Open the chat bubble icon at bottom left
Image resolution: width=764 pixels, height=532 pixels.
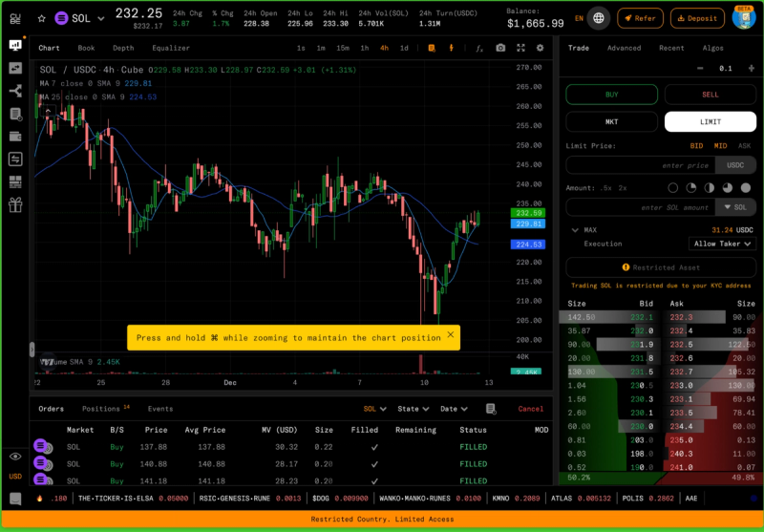[x=15, y=499]
